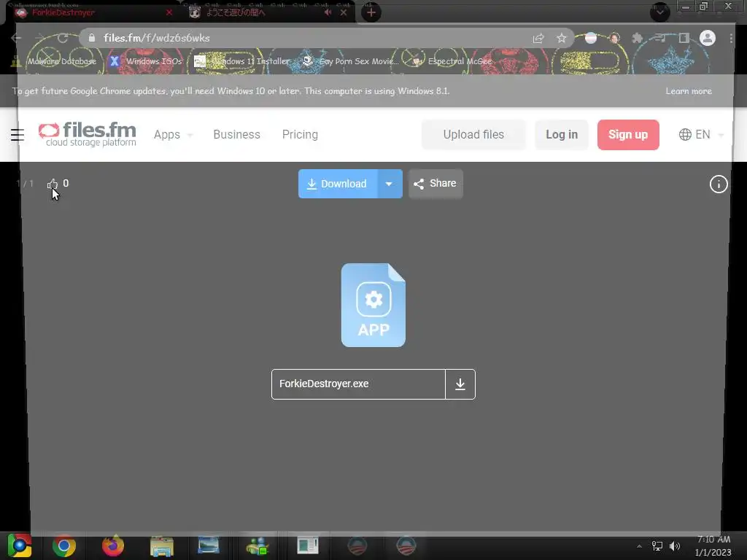The image size is (747, 560).
Task: Open the tab search chevron button
Action: click(659, 12)
